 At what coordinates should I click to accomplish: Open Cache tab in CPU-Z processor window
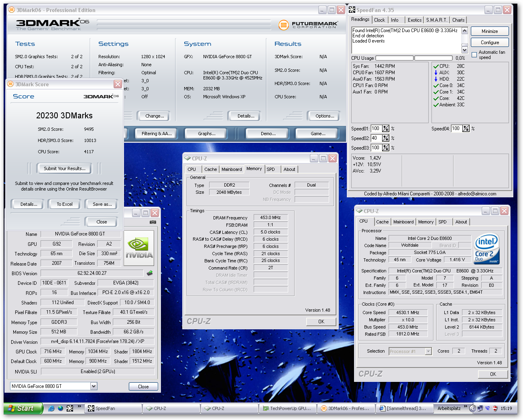point(382,222)
